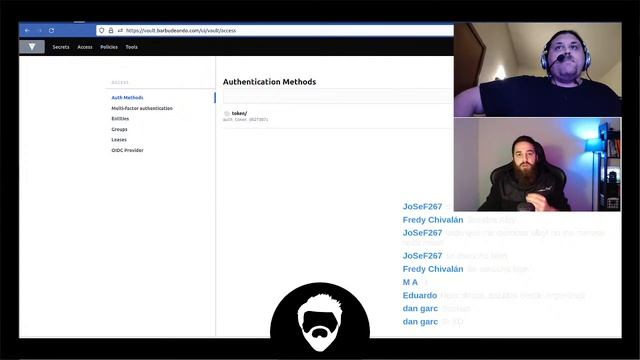The height and width of the screenshot is (360, 640).
Task: Click the bottom webcam video feed
Action: pos(538,164)
